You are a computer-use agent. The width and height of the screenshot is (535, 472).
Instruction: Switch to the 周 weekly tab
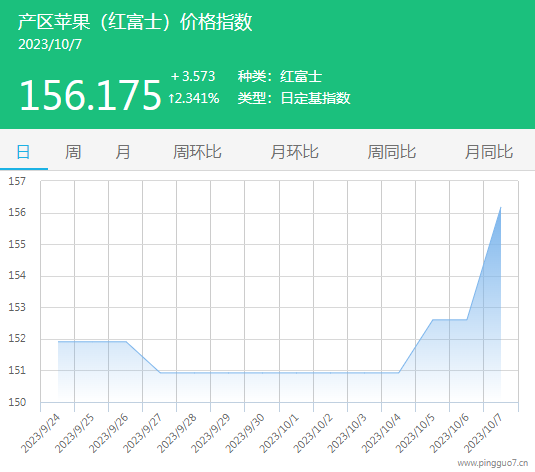73,152
